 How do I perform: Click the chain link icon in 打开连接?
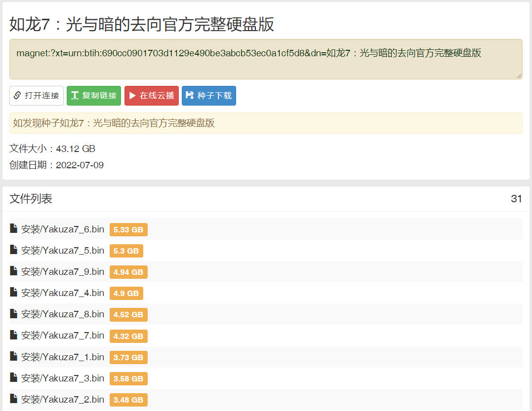pos(17,96)
